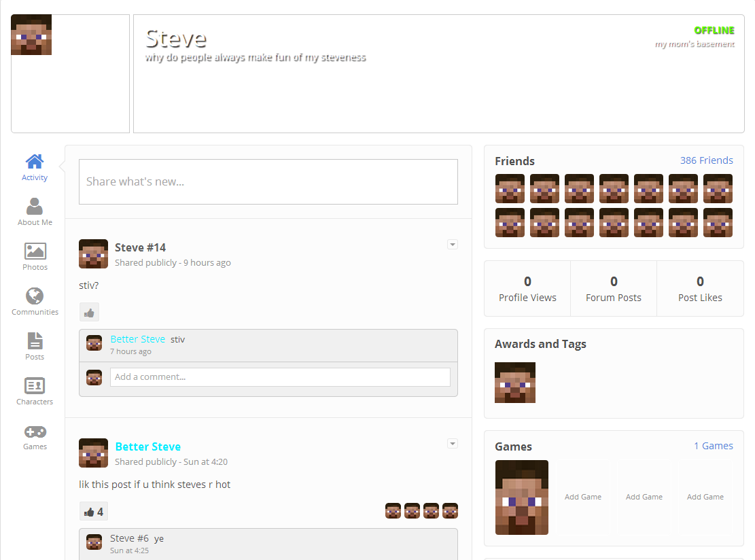
Task: Click the OFFLINE status label
Action: [714, 31]
